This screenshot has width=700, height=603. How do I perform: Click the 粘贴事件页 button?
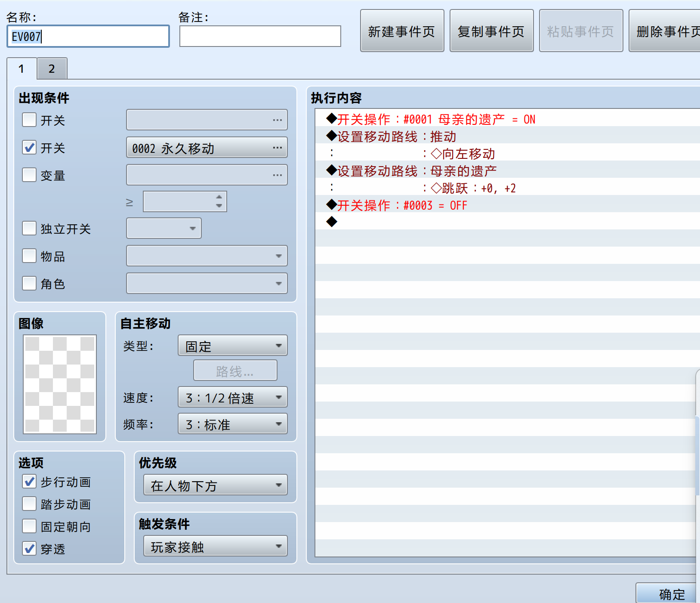581,31
